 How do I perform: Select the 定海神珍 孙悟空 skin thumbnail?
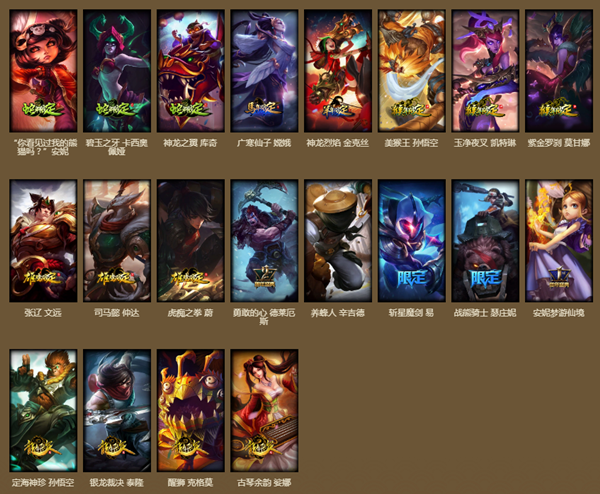(43, 411)
